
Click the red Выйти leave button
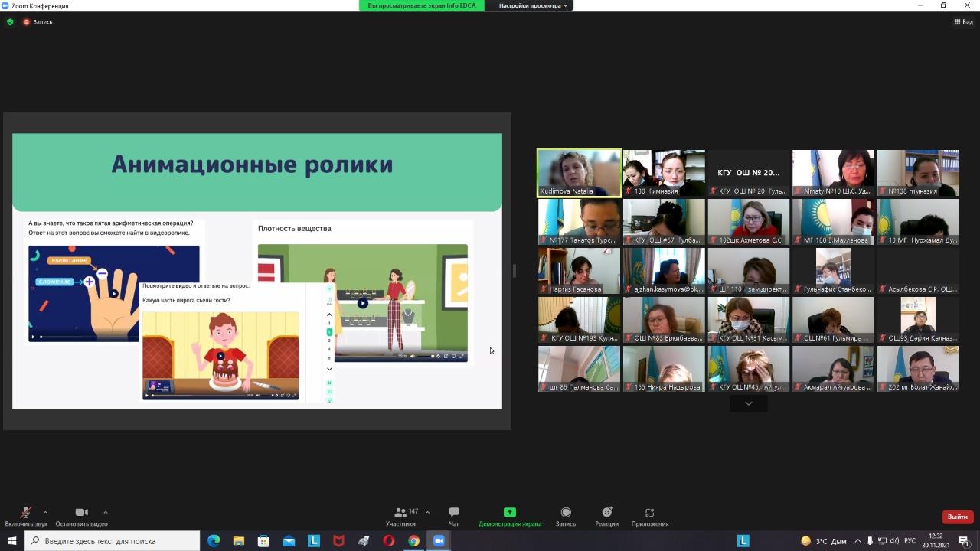(x=957, y=517)
